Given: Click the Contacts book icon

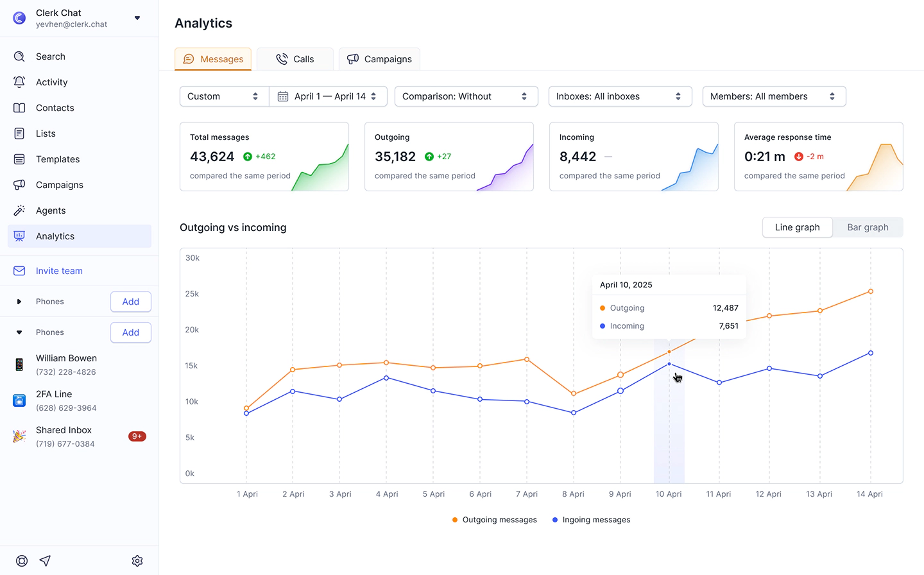Looking at the screenshot, I should (x=19, y=108).
